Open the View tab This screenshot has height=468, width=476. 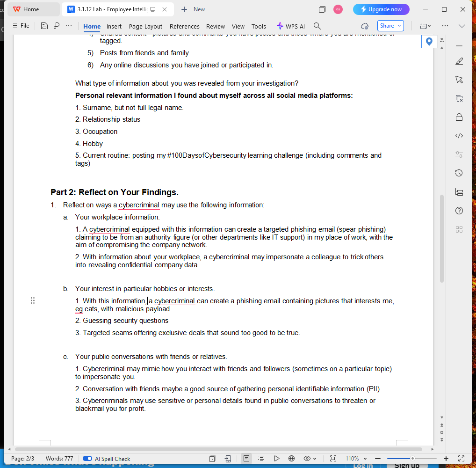tap(238, 26)
